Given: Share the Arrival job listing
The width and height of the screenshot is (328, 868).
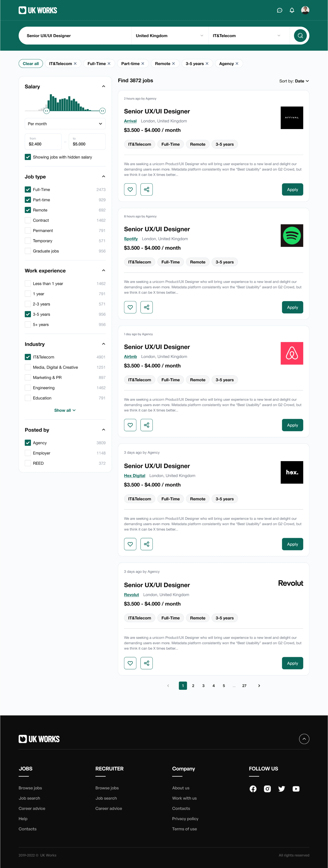Looking at the screenshot, I should [x=147, y=189].
